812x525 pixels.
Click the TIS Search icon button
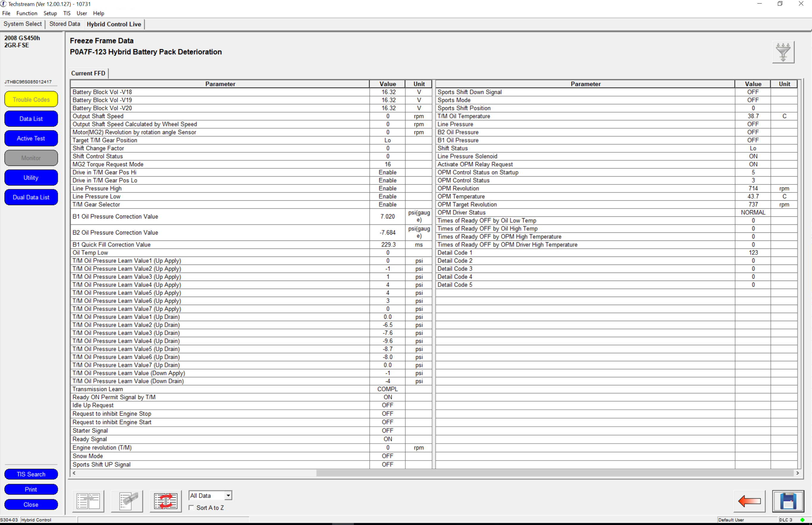tap(30, 474)
